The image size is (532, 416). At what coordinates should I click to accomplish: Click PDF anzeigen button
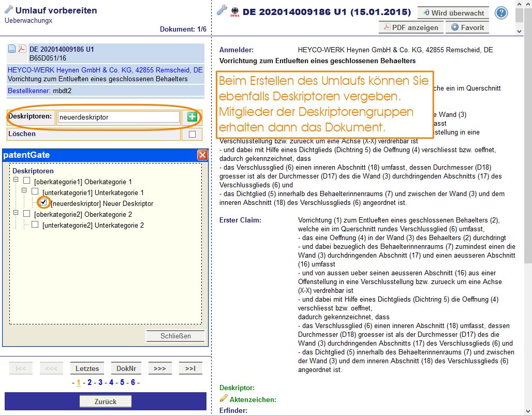click(411, 27)
